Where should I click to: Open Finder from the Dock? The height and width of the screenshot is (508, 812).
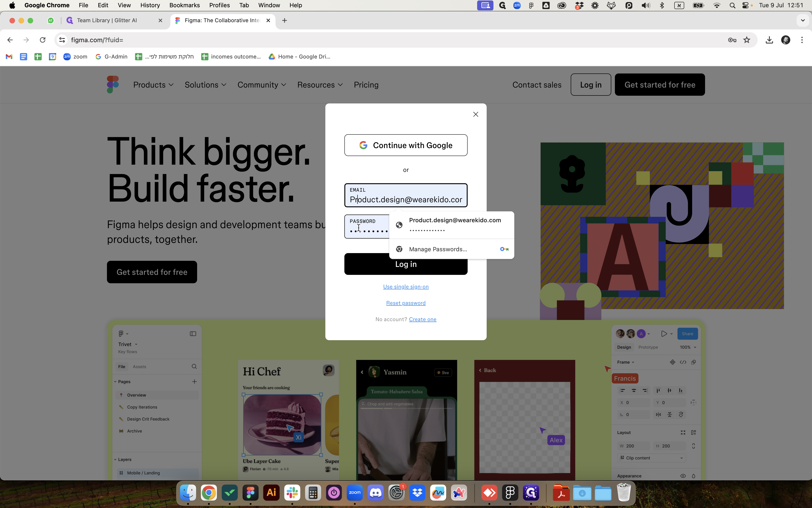pyautogui.click(x=188, y=493)
